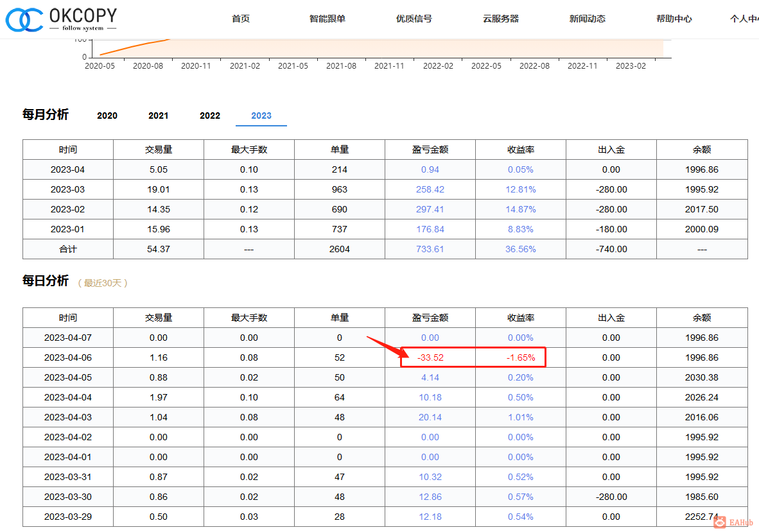The image size is (759, 532).
Task: Click the 2023-02 chart axis label
Action: coord(630,65)
